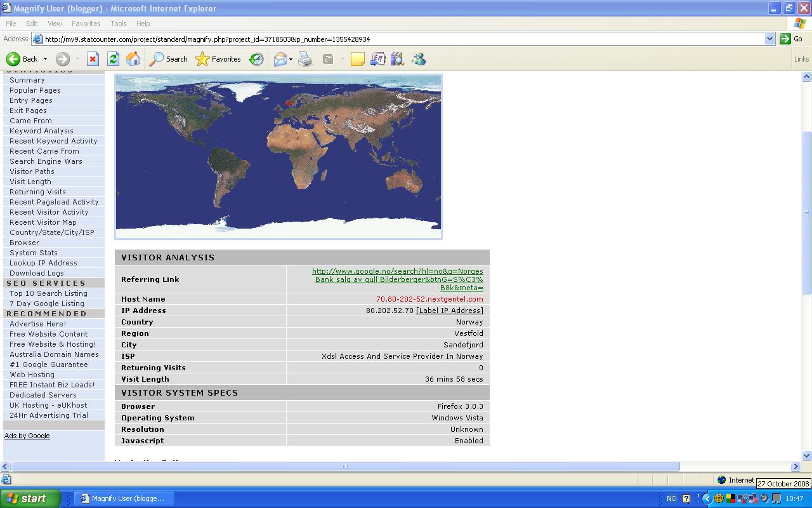Stop loading with the red X icon

coord(93,59)
